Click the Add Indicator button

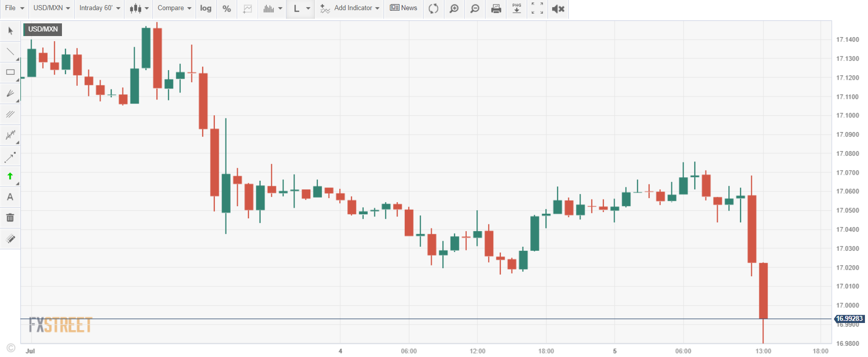[350, 8]
